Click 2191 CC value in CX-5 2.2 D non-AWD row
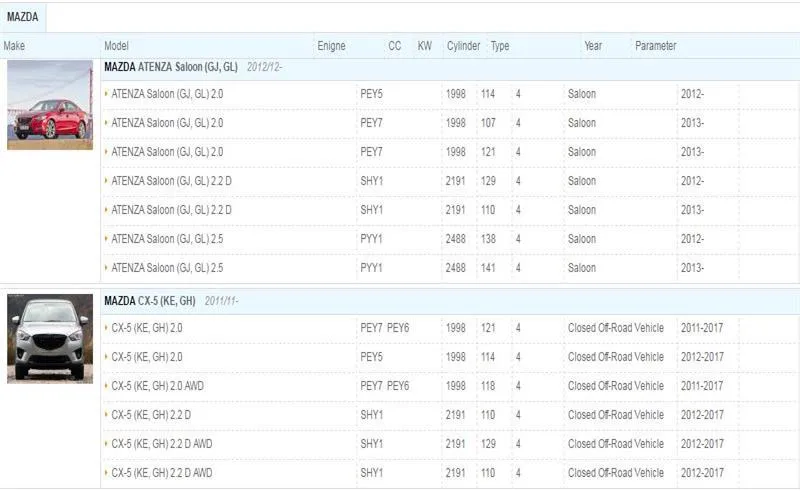This screenshot has height=491, width=800. [x=456, y=415]
